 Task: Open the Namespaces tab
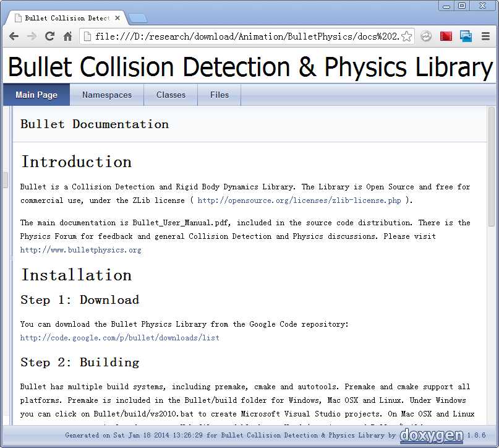[x=107, y=95]
